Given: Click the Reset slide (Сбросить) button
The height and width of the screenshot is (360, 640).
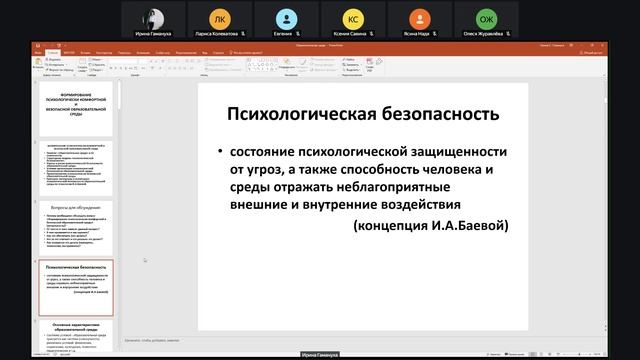Looking at the screenshot, I should point(97,64).
